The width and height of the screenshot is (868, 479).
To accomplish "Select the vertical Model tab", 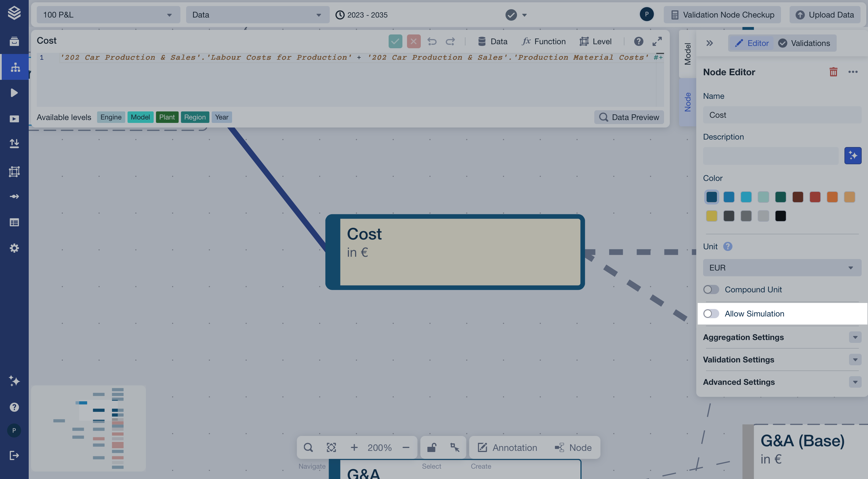I will pyautogui.click(x=687, y=54).
